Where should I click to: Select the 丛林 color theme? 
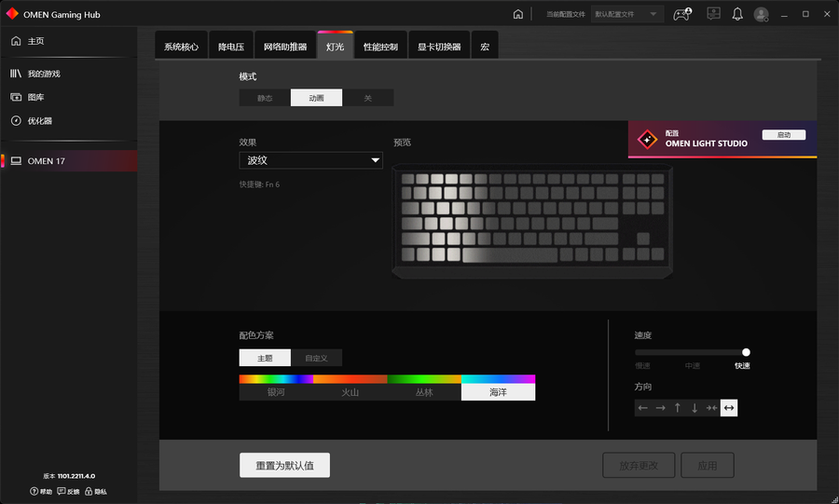pyautogui.click(x=424, y=388)
